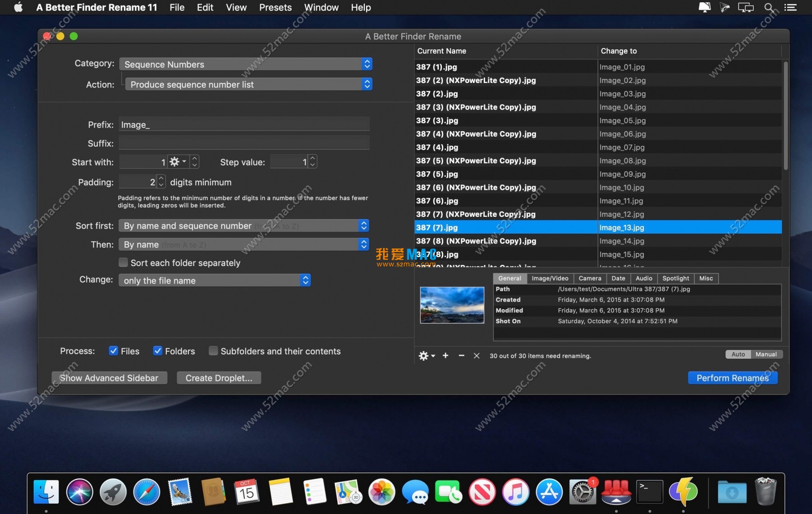Open Photos pinwheel icon in Dock
Viewport: 812px width, 514px height.
point(381,491)
